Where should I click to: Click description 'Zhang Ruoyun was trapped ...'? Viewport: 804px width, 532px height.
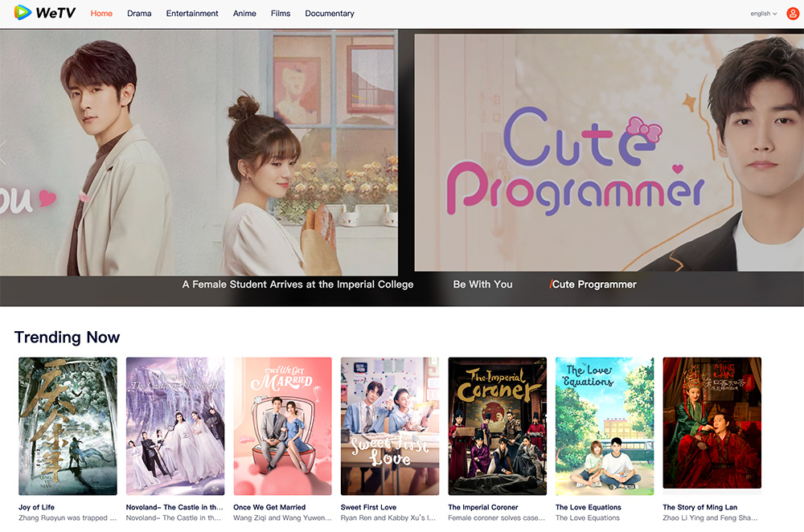(68, 518)
